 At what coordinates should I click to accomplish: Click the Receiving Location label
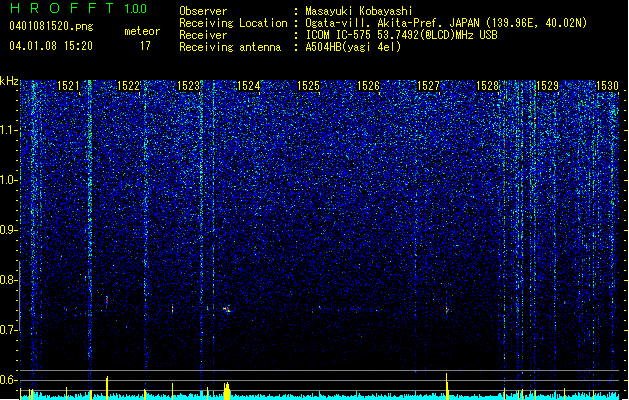(x=233, y=23)
